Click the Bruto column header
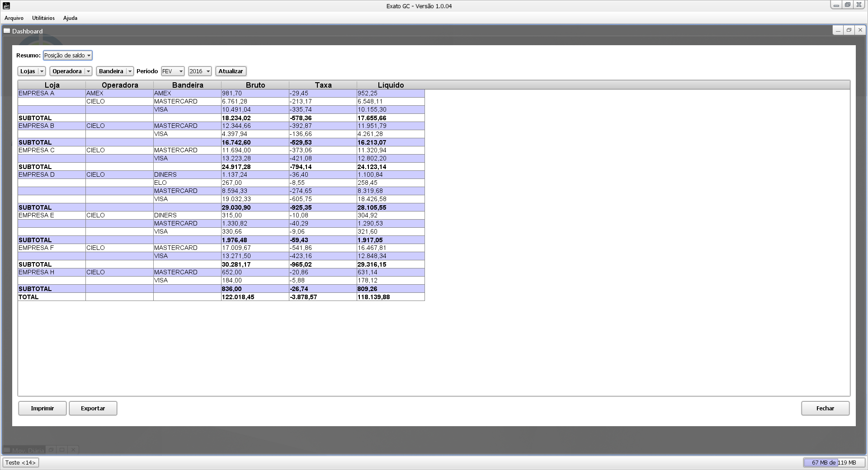Image resolution: width=868 pixels, height=470 pixels. tap(255, 85)
